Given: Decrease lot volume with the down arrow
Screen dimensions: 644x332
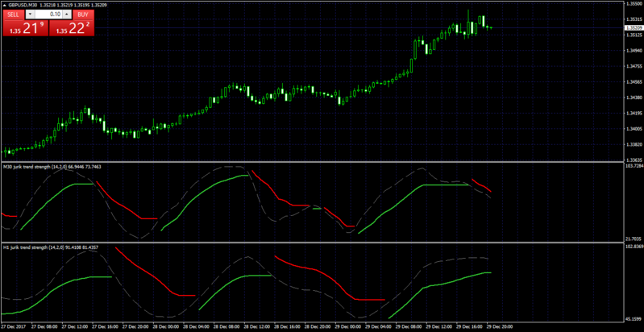Looking at the screenshot, I should point(30,15).
